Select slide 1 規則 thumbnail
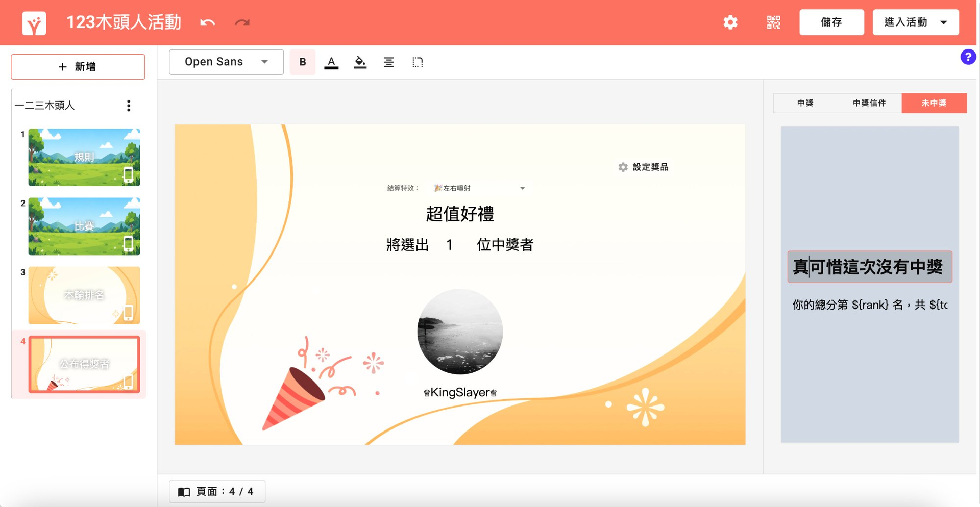 click(84, 157)
